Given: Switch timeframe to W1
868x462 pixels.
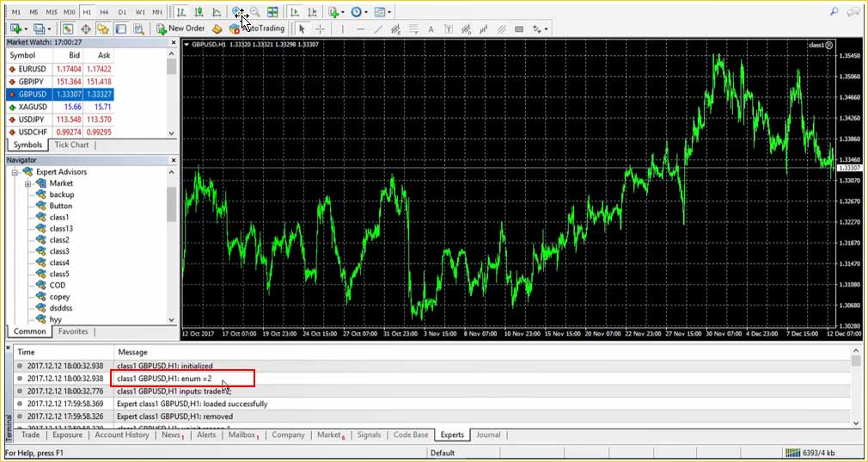Looking at the screenshot, I should click(x=140, y=12).
